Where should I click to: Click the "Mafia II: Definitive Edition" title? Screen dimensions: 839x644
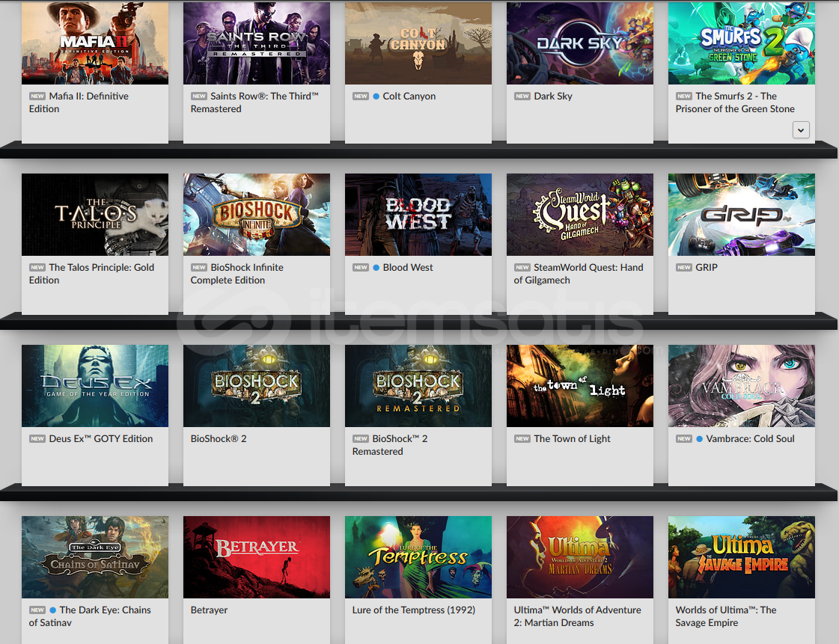(x=79, y=102)
